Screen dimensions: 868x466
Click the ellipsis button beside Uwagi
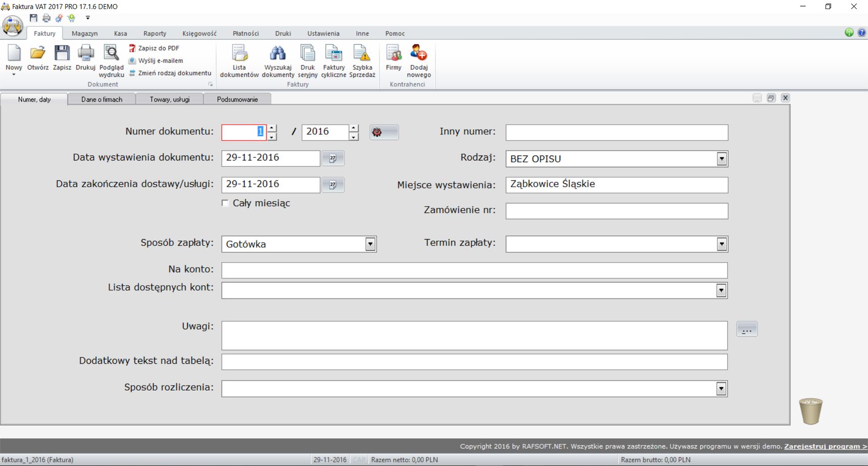(747, 329)
